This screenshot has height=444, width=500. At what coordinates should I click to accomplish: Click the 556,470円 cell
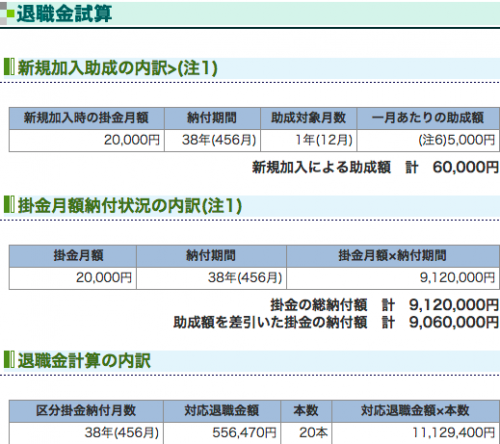pyautogui.click(x=222, y=433)
